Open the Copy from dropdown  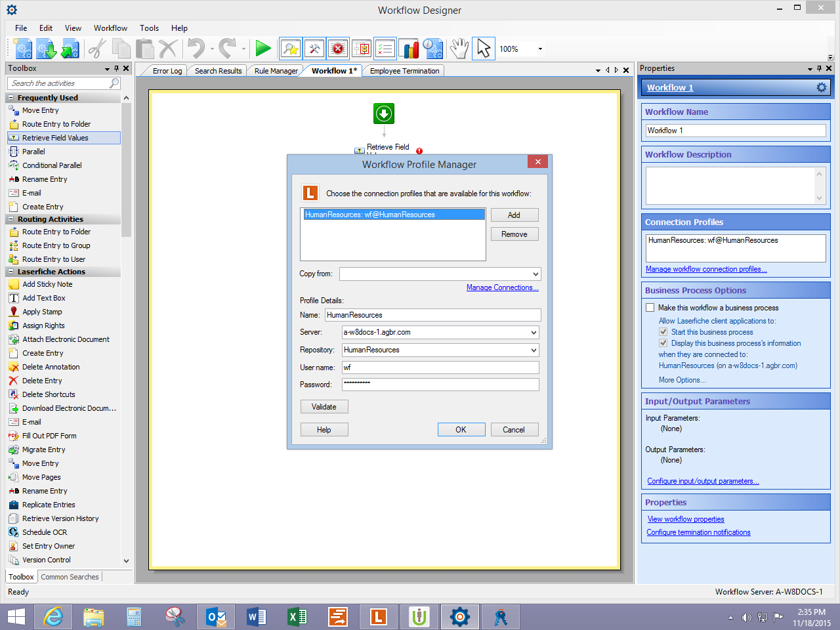tap(535, 274)
